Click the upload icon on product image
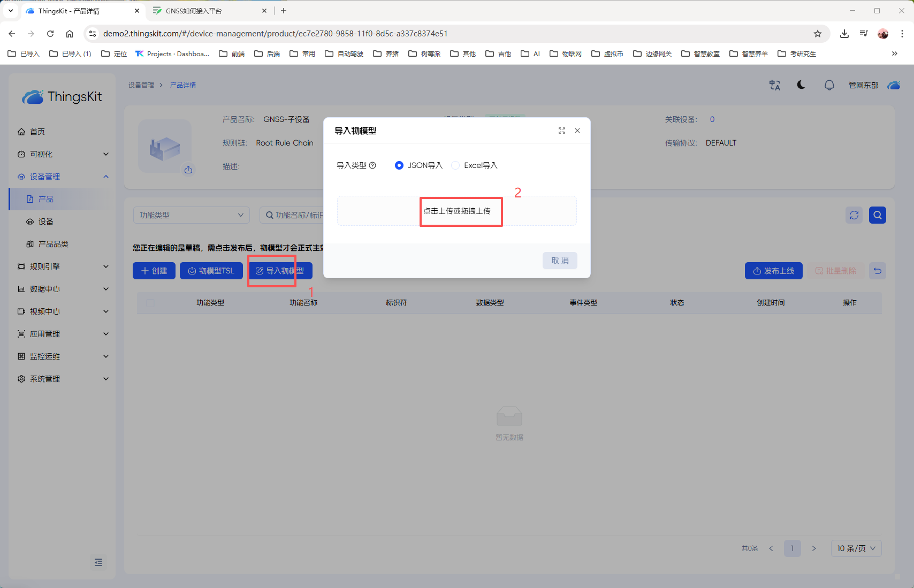 (x=188, y=170)
